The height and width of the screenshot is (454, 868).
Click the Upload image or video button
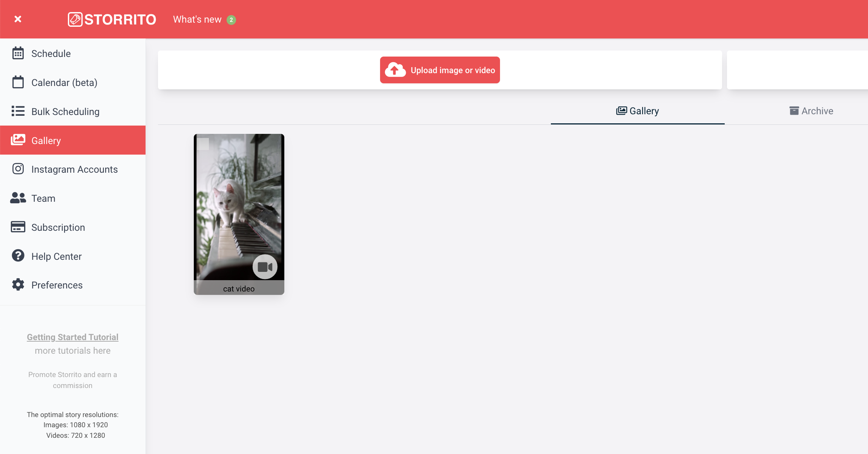pyautogui.click(x=440, y=70)
